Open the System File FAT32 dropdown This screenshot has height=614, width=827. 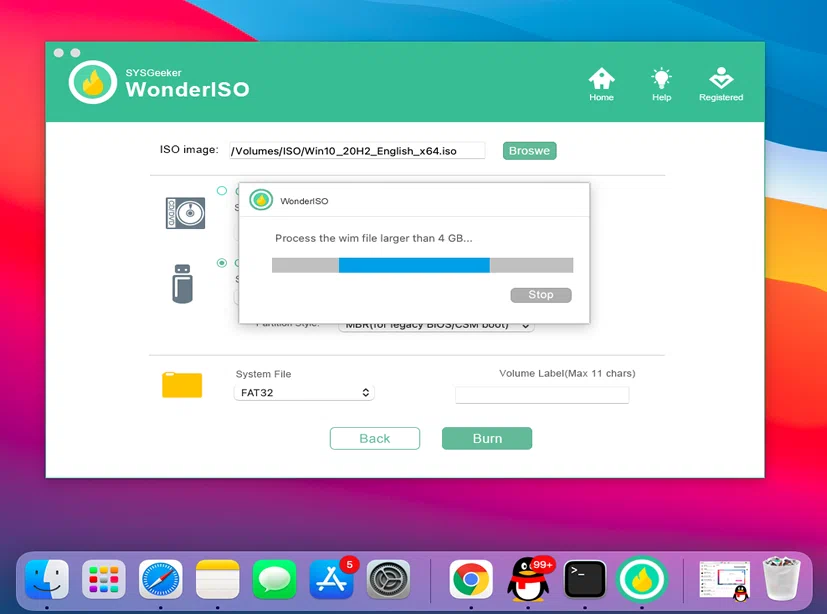304,392
